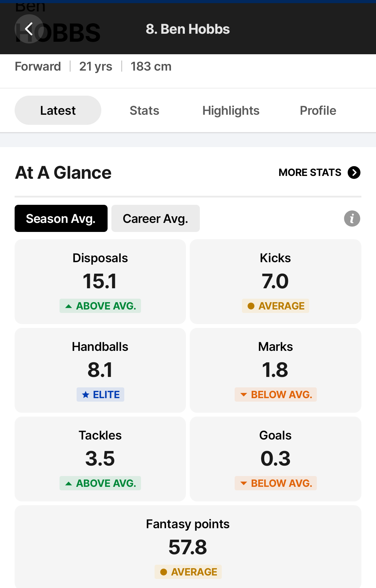Switch to Career Avg. view

(x=156, y=218)
